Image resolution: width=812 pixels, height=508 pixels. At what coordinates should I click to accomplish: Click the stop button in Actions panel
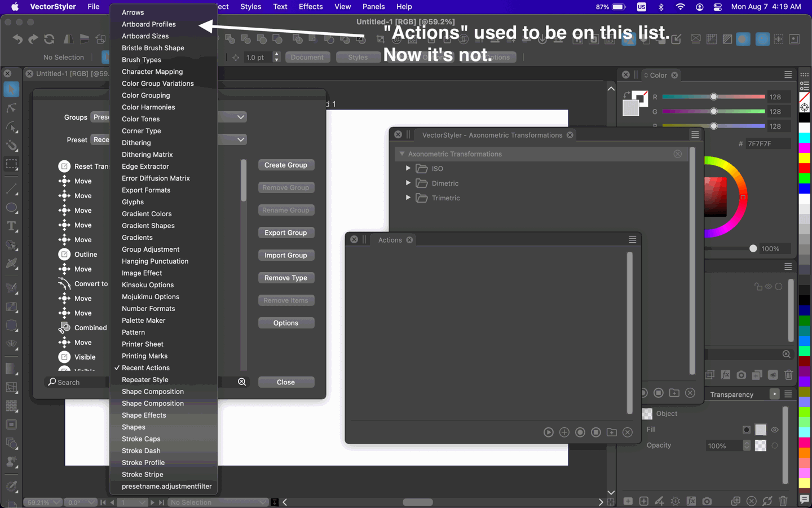(596, 432)
